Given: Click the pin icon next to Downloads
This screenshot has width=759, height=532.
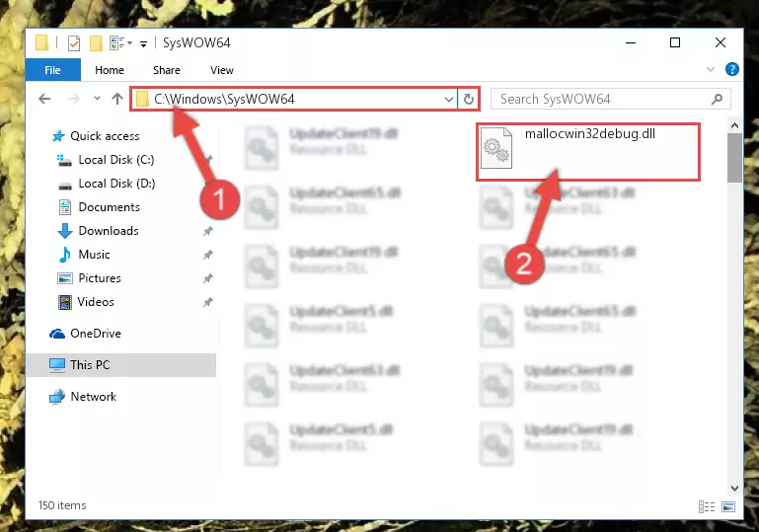Looking at the screenshot, I should pyautogui.click(x=207, y=231).
